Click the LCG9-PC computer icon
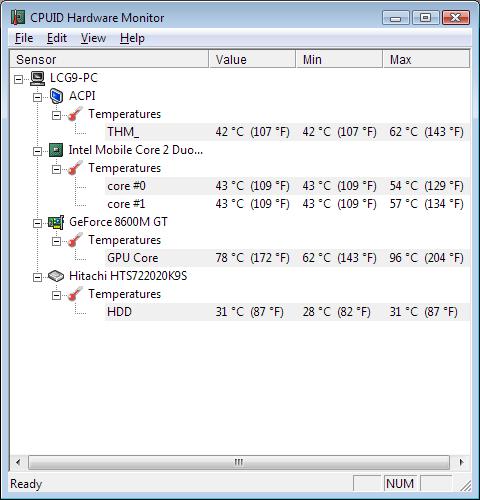 (x=37, y=78)
